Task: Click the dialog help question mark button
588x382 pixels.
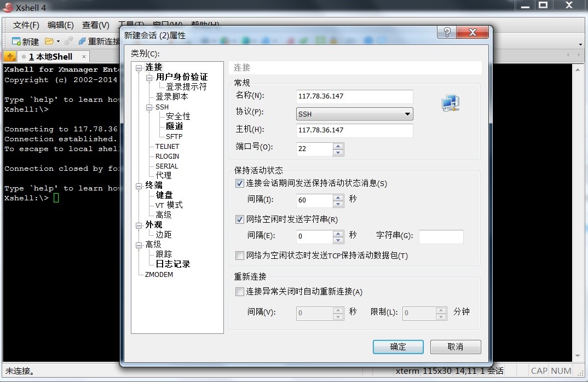Action: (447, 32)
